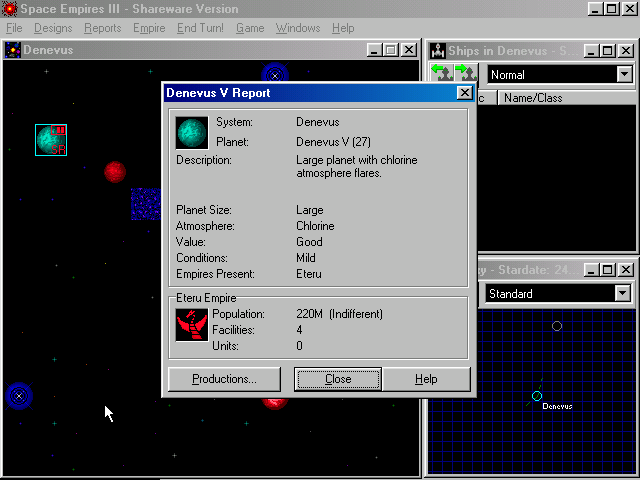Image resolution: width=640 pixels, height=480 pixels.
Task: Open the Game menu
Action: point(250,28)
